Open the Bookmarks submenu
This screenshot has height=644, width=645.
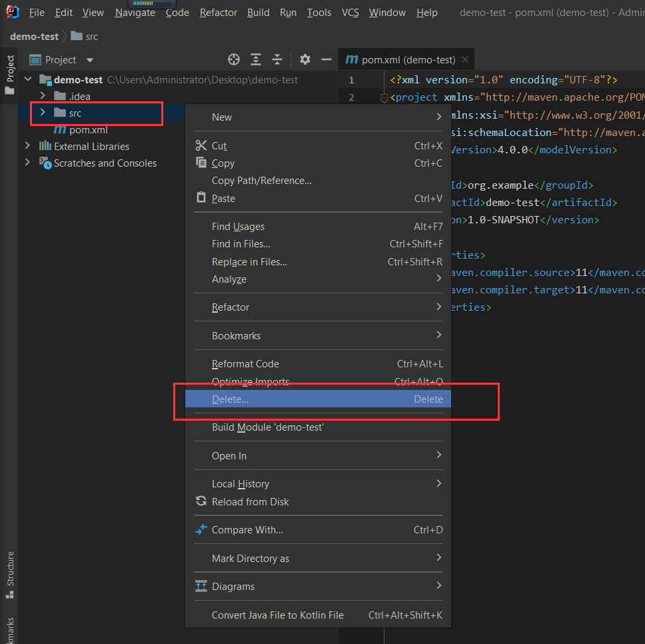click(318, 336)
